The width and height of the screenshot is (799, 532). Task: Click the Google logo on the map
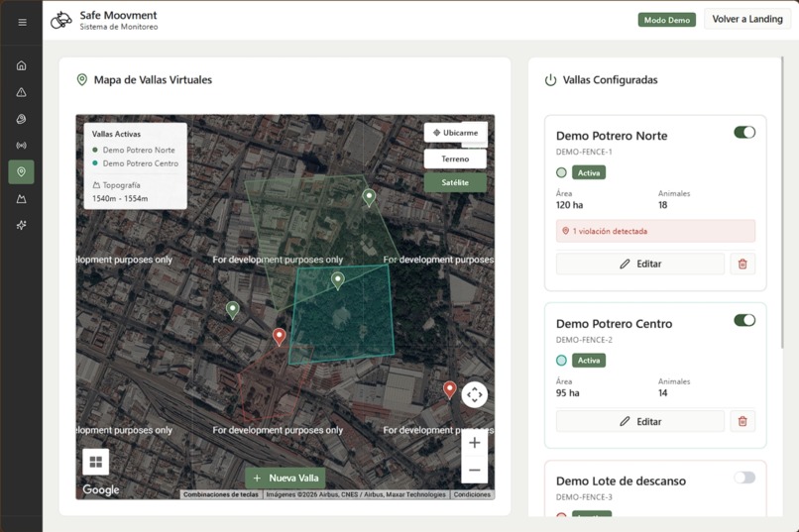coord(101,489)
